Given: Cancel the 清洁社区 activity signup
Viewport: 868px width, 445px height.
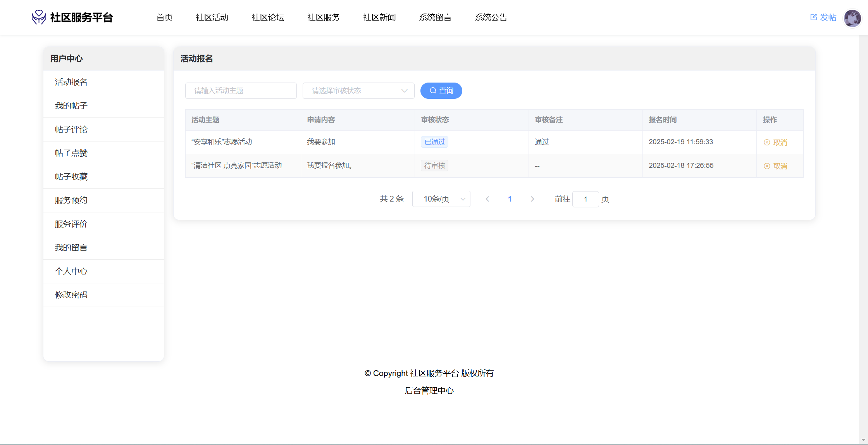Looking at the screenshot, I should (x=775, y=166).
